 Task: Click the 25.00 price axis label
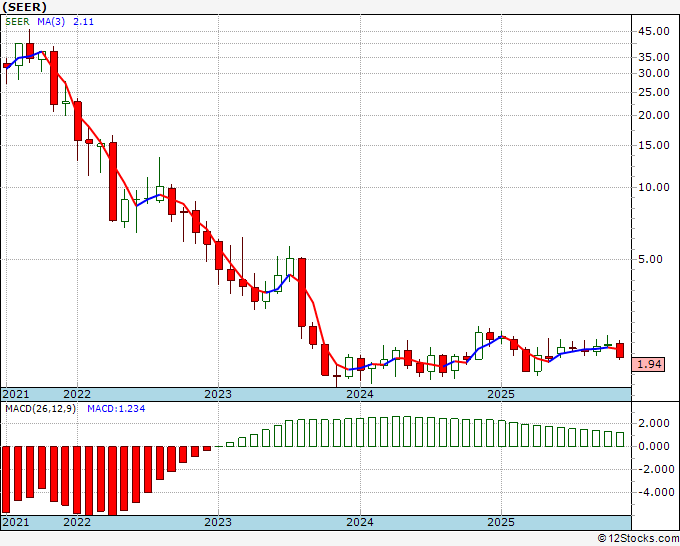pyautogui.click(x=654, y=92)
